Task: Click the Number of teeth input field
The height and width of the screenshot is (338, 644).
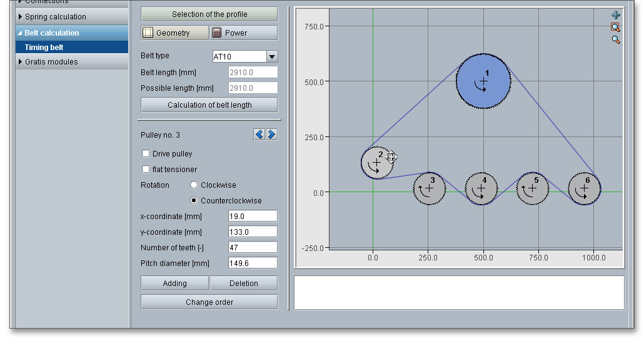Action: tap(253, 248)
